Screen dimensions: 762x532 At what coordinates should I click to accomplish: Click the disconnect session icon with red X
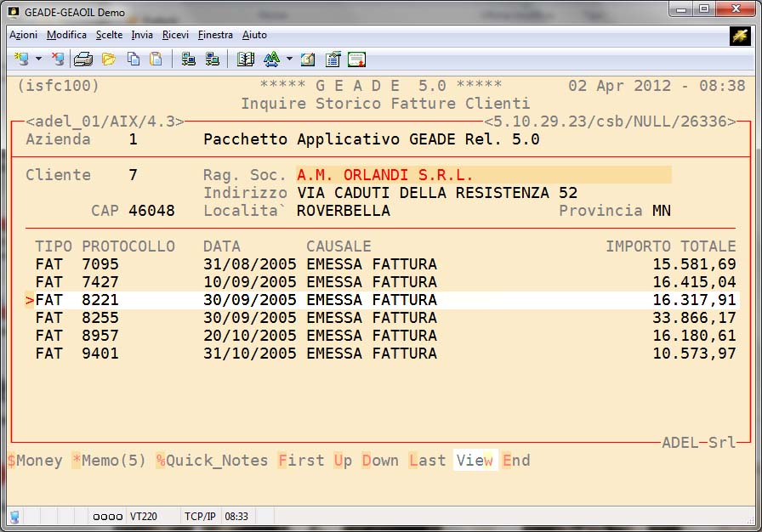click(x=58, y=59)
